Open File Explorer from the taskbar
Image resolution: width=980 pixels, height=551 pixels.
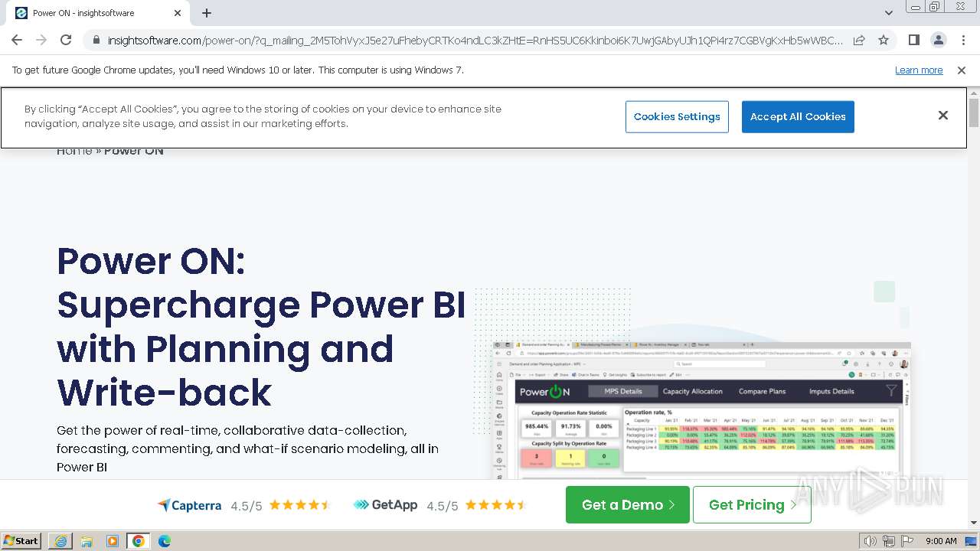[87, 541]
